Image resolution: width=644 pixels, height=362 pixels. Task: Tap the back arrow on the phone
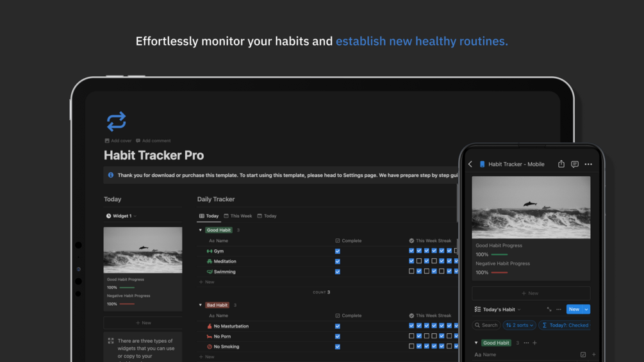tap(470, 164)
